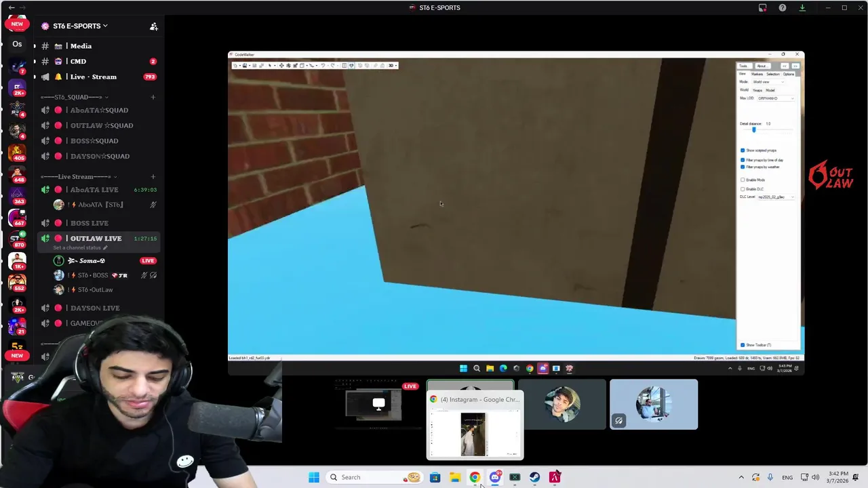Switch to the Options tab in CodeWalker
The width and height of the screenshot is (868, 488).
[789, 74]
